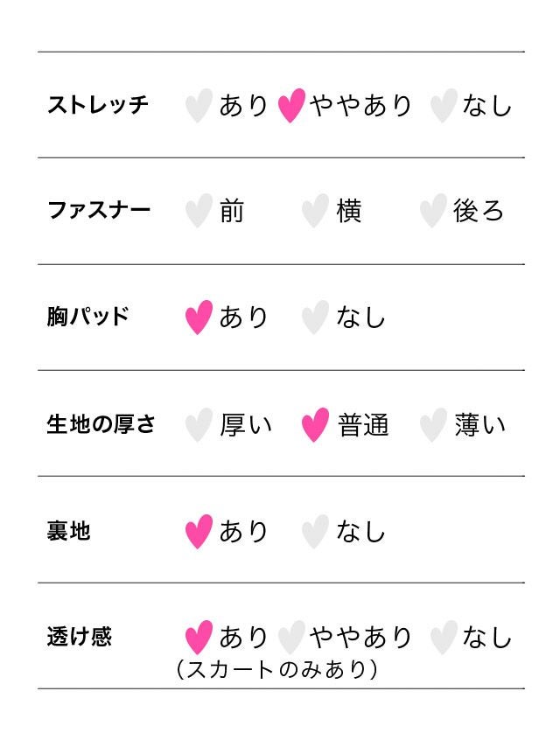Select the heart next to ファスナー 前

point(199,211)
